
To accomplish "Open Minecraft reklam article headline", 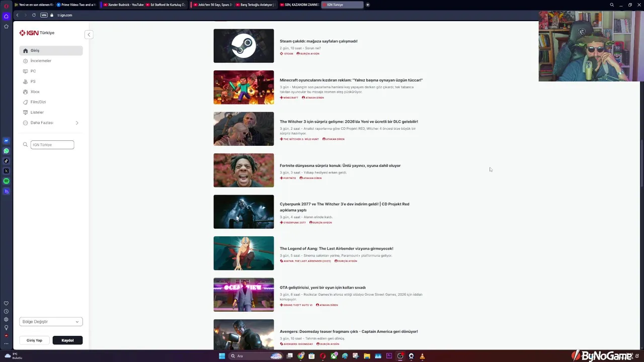I will [x=351, y=80].
